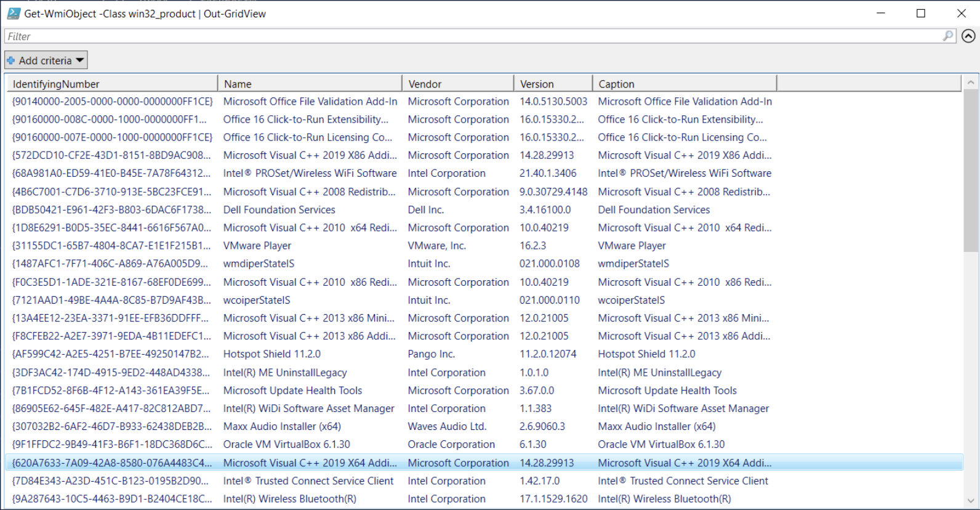Sort by the IdentifyingNumber column header
The width and height of the screenshot is (980, 510).
tap(112, 84)
